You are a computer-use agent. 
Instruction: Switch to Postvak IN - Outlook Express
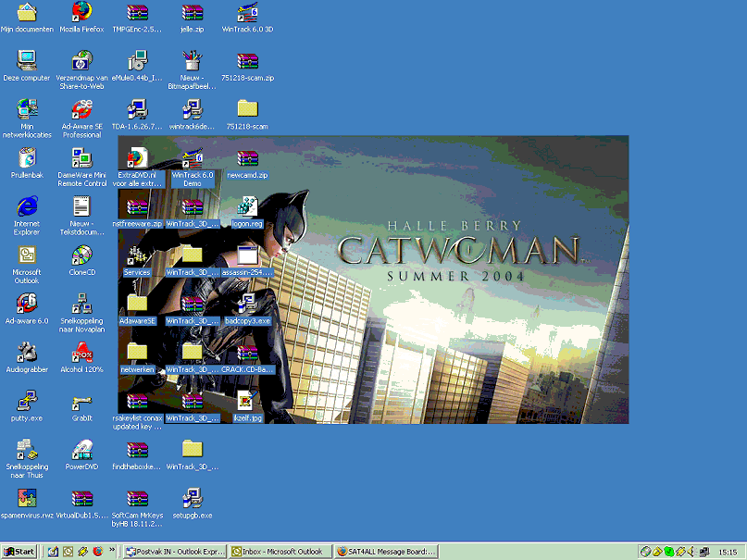174,552
